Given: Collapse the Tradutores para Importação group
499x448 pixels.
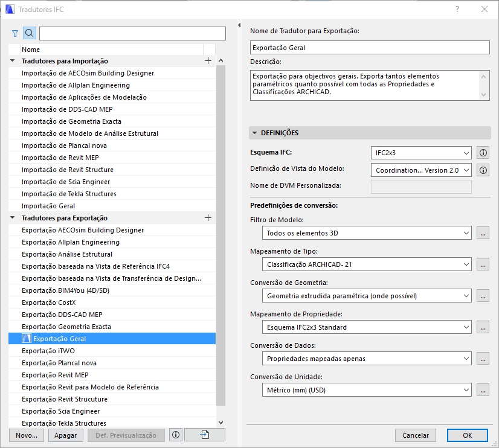Looking at the screenshot, I should click(x=12, y=60).
